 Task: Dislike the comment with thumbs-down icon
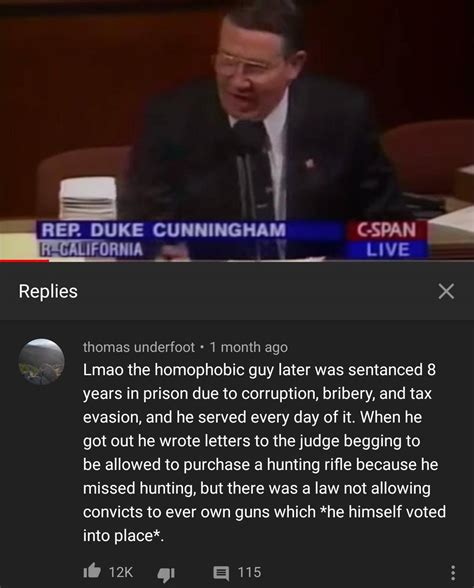(166, 574)
